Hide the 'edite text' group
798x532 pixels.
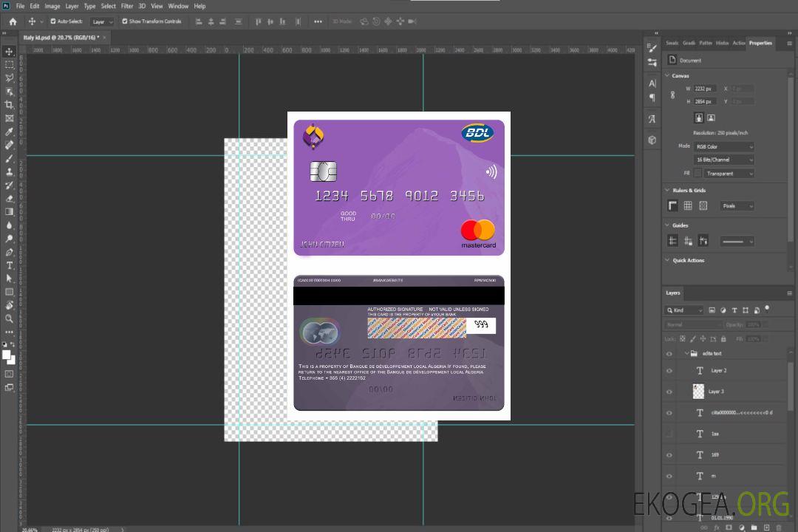tap(669, 354)
